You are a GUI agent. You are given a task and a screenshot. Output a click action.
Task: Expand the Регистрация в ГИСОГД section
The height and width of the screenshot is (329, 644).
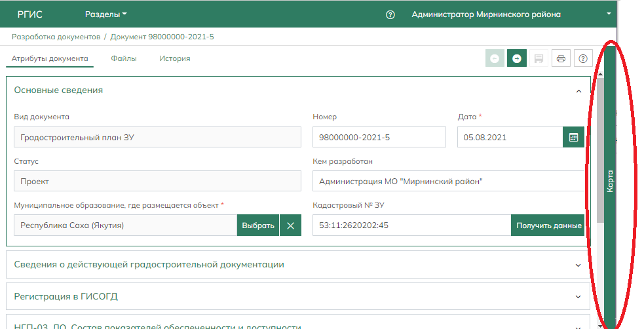[578, 297]
